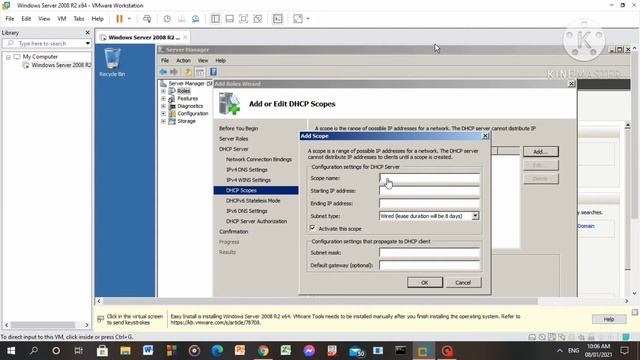Toggle the library sidebar view icon
The height and width of the screenshot is (360, 640).
pyautogui.click(x=215, y=19)
